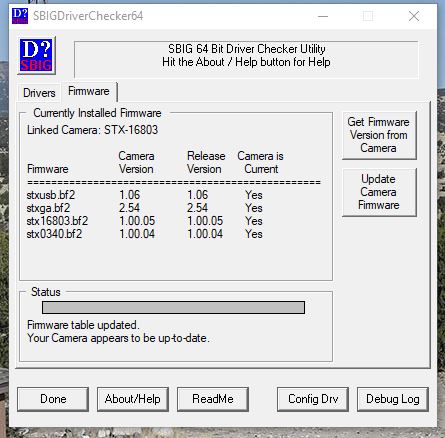Select the Firmware tab
The height and width of the screenshot is (438, 445).
(89, 91)
